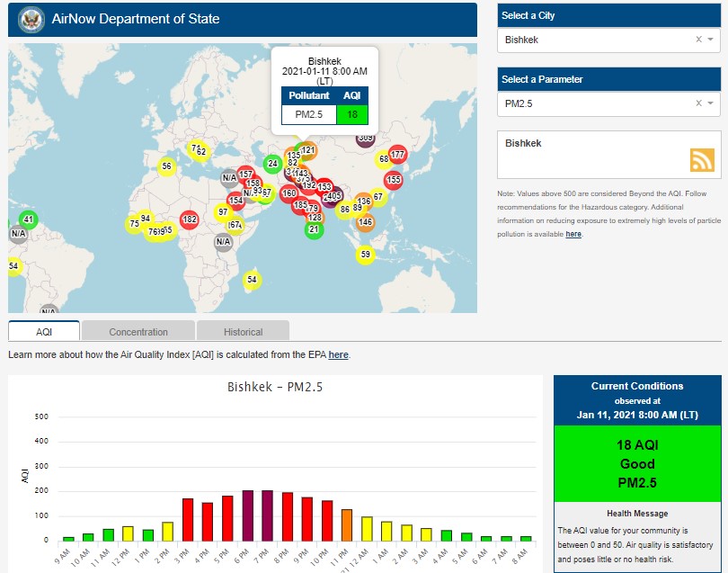Follow the EPA 'here' link about AQI
The image size is (728, 573).
coord(338,355)
